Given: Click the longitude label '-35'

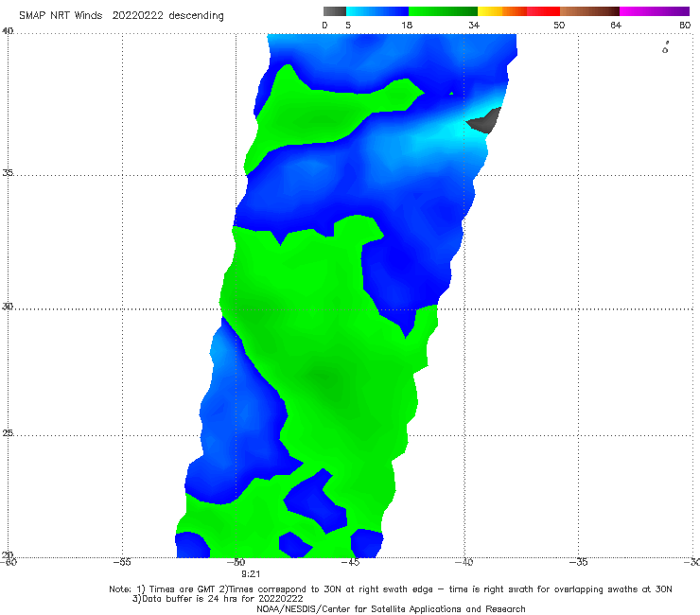Looking at the screenshot, I should [x=578, y=562].
